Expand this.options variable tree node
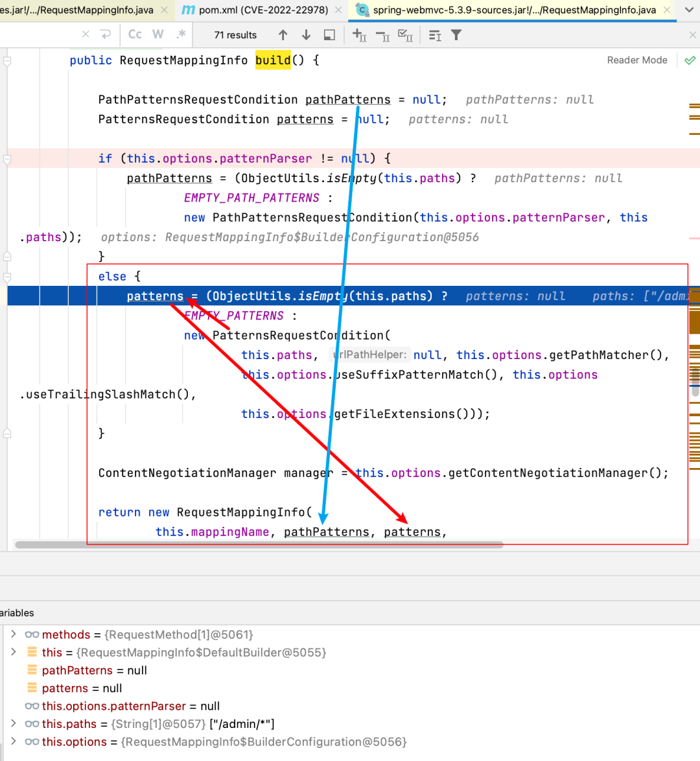This screenshot has width=700, height=761. [14, 741]
